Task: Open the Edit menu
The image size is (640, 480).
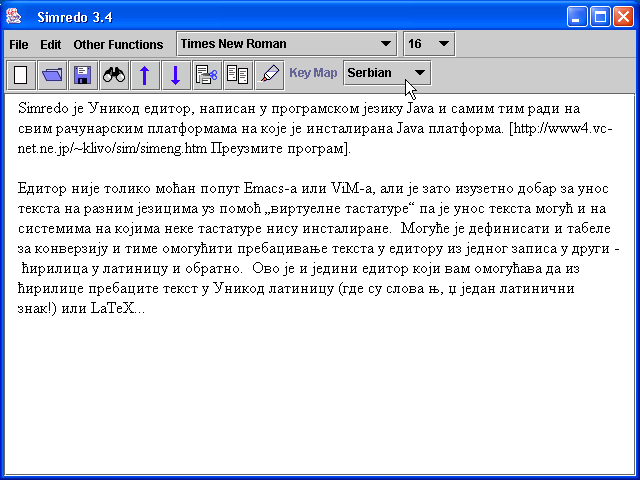Action: 51,45
